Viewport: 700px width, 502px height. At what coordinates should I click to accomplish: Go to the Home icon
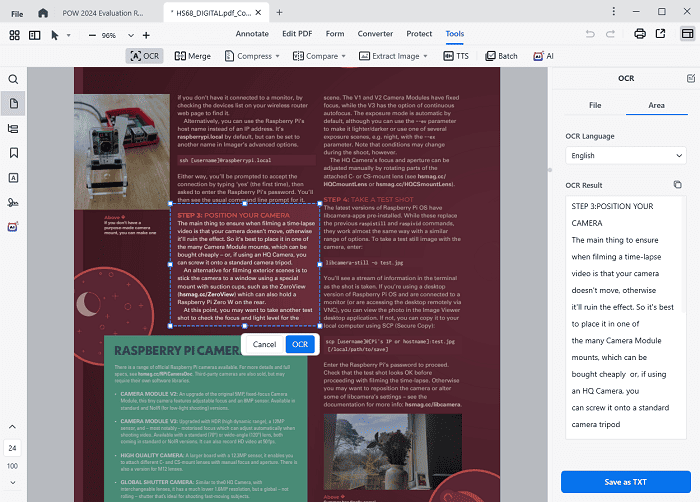point(43,12)
